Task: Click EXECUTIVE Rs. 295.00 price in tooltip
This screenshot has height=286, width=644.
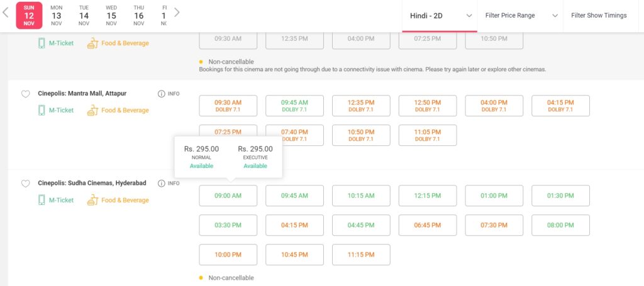Action: click(255, 149)
